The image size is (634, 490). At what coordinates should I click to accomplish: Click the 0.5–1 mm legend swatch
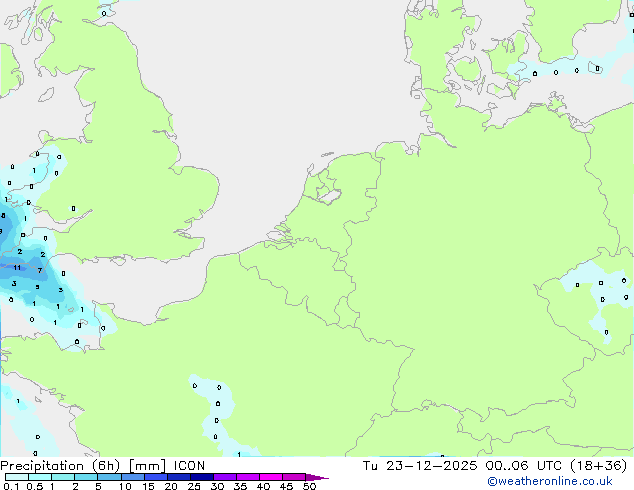click(40, 477)
